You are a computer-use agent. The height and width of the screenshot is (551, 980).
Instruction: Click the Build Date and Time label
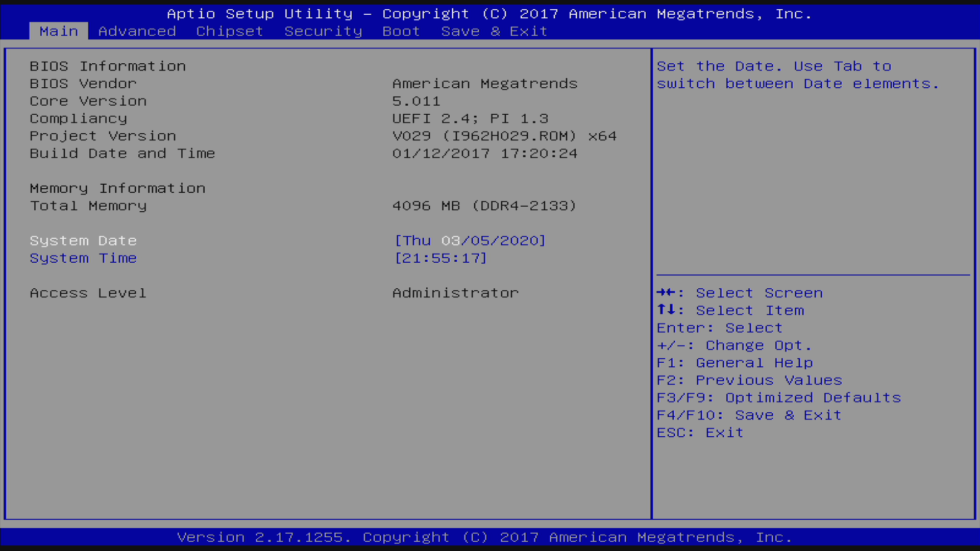pos(122,154)
